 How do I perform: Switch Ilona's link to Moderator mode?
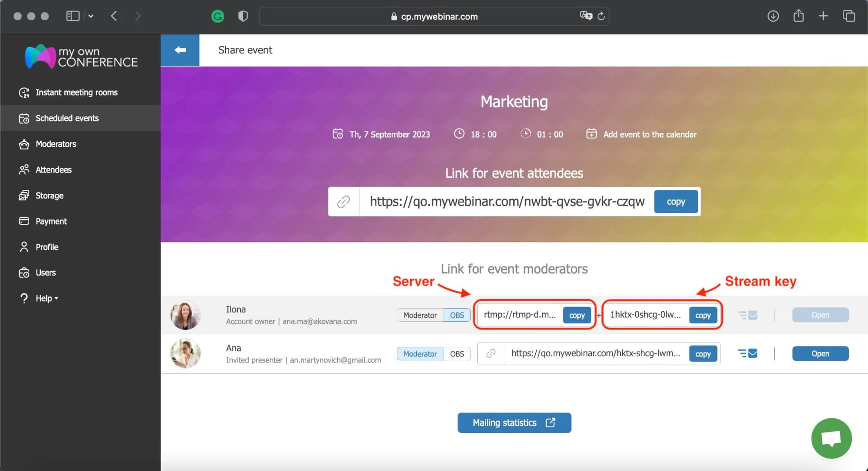click(420, 315)
